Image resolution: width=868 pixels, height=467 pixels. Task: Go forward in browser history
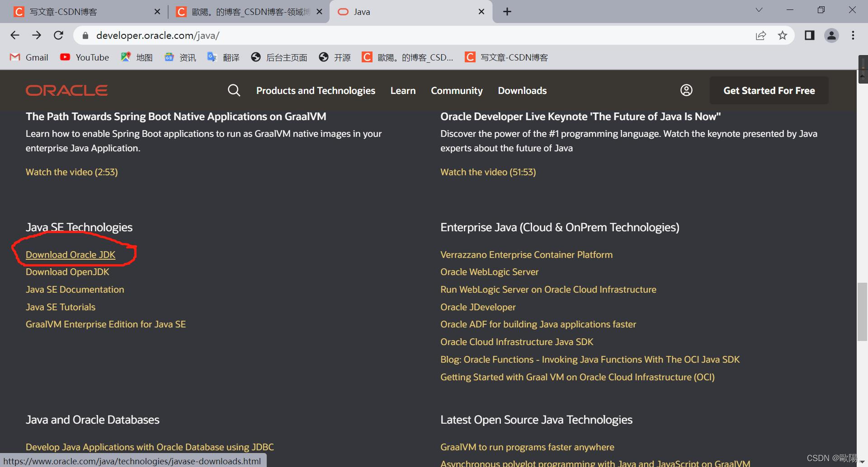(x=37, y=35)
